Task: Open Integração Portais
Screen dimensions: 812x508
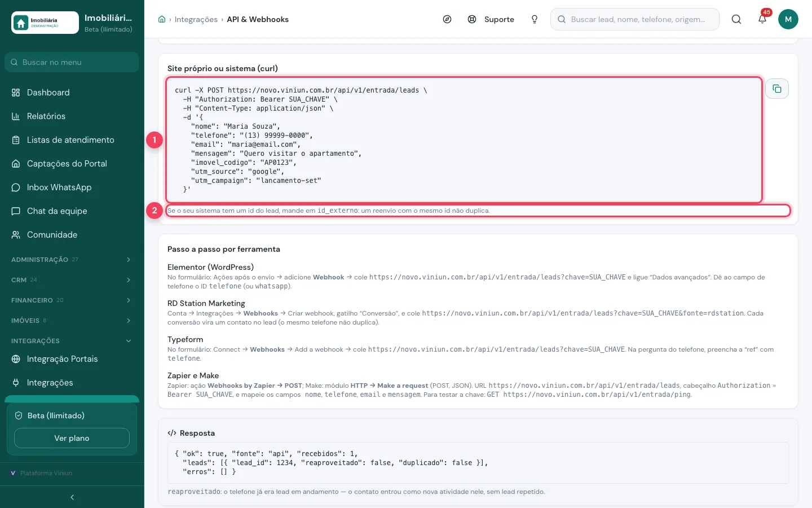Action: [x=72, y=359]
